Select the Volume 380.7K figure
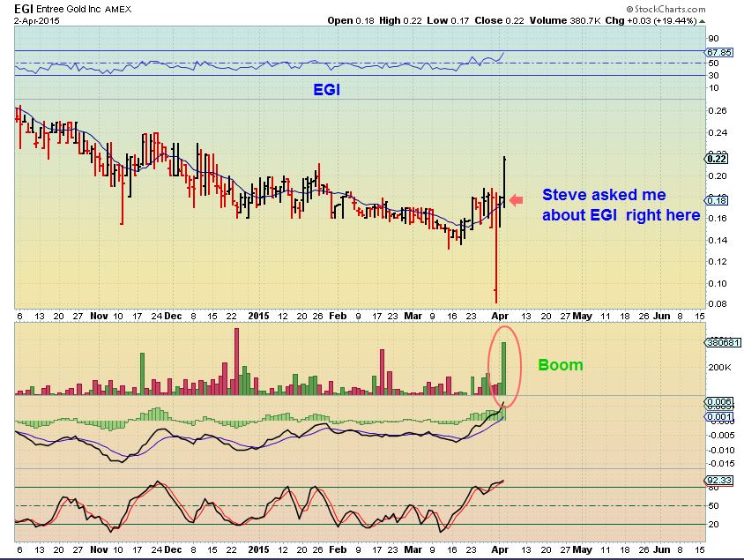This screenshot has width=744, height=560. point(565,20)
